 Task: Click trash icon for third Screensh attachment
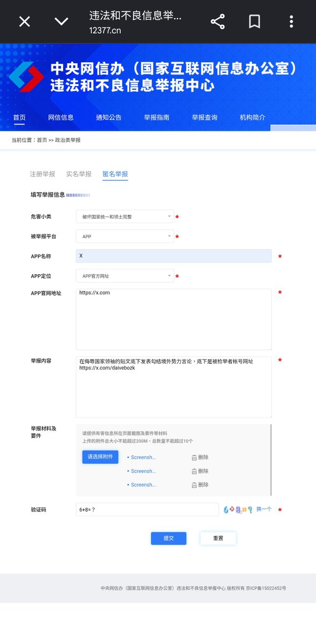[x=194, y=485]
